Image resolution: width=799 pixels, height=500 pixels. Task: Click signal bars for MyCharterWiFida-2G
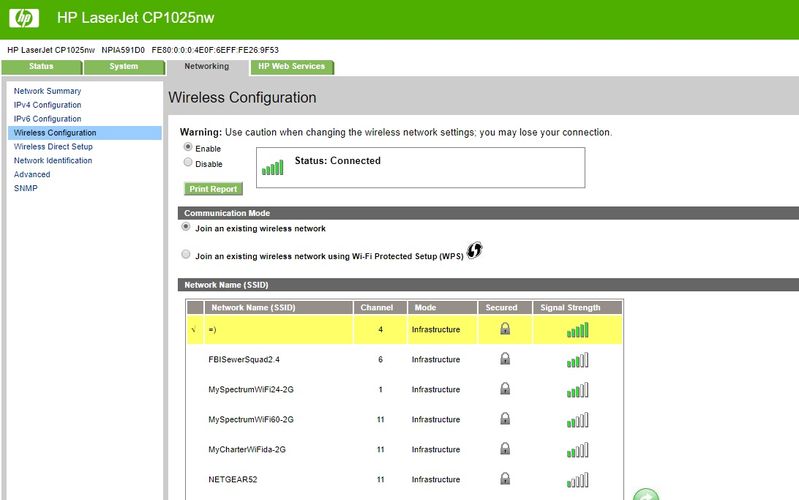[x=577, y=450]
